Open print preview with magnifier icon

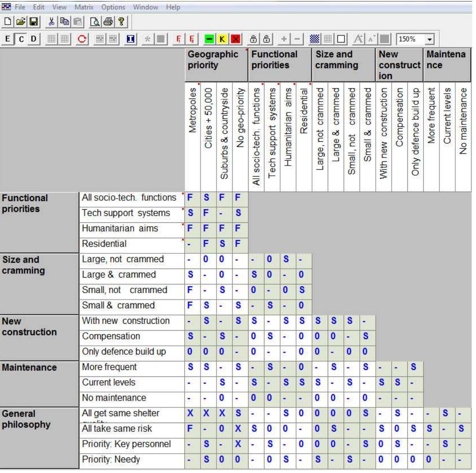pyautogui.click(x=94, y=22)
